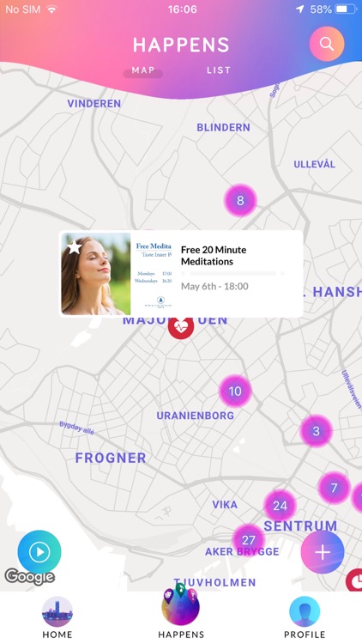Image resolution: width=362 pixels, height=644 pixels.
Task: Tap the red clock icon at edge
Action: coord(354,580)
